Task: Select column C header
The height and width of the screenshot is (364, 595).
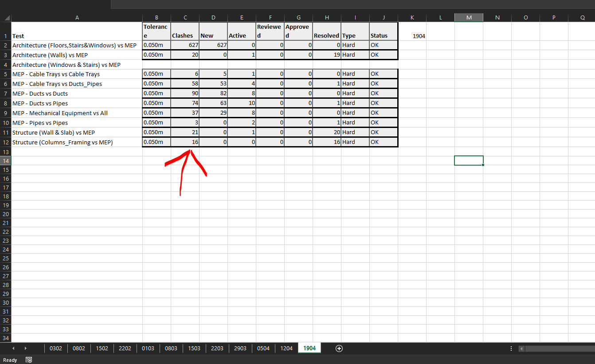Action: [x=185, y=18]
